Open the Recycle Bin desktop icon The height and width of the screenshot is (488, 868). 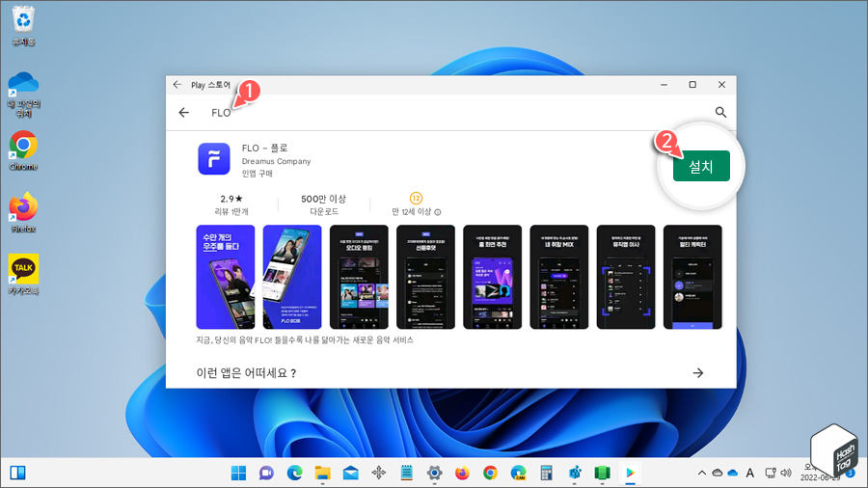(23, 26)
